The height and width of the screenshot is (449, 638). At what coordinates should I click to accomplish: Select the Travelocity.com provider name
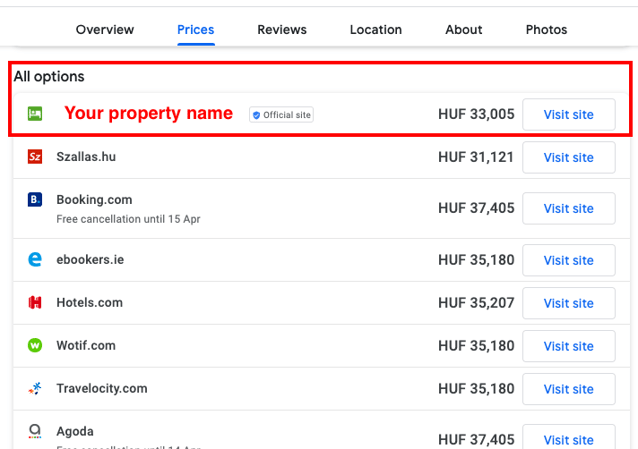coord(102,388)
